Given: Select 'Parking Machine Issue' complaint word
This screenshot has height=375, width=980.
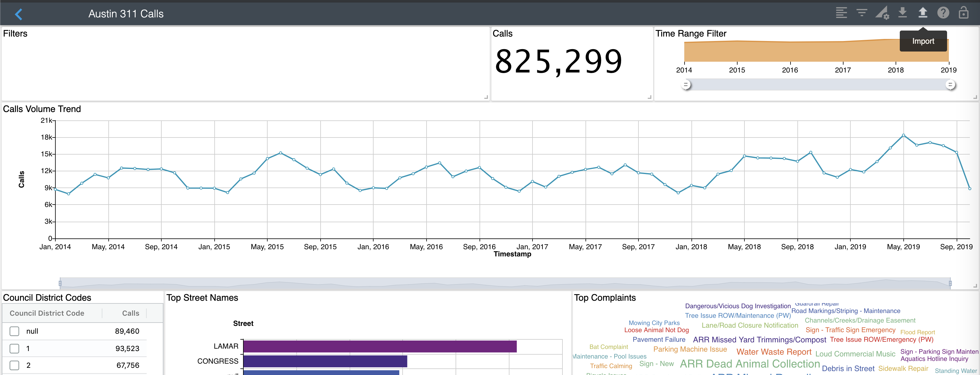Looking at the screenshot, I should [x=690, y=349].
